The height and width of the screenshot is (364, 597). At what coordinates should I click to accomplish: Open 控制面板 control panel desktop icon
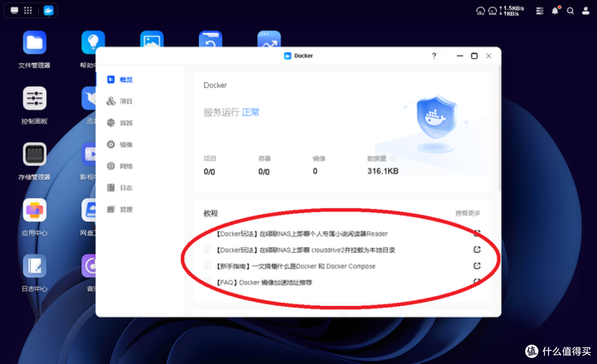pos(34,98)
